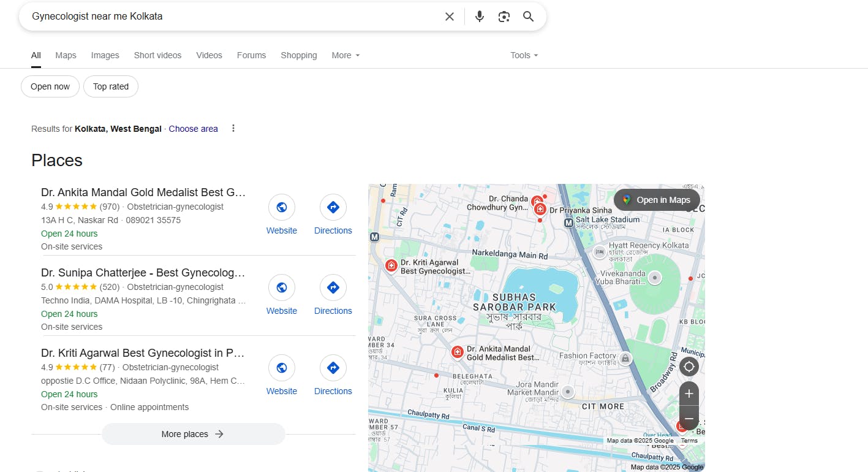The image size is (868, 472).
Task: Select Dr. Ankita Mandal map pin
Action: [x=457, y=352]
